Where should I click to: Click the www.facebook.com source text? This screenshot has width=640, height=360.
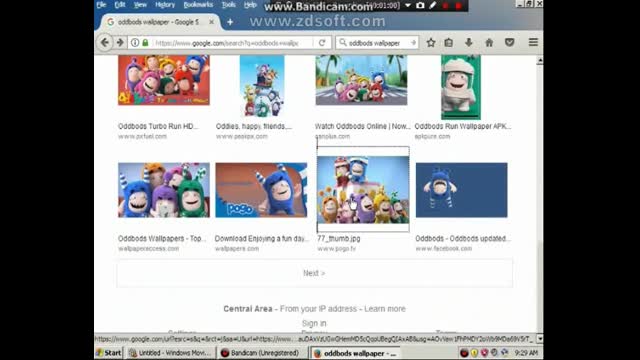coord(444,248)
